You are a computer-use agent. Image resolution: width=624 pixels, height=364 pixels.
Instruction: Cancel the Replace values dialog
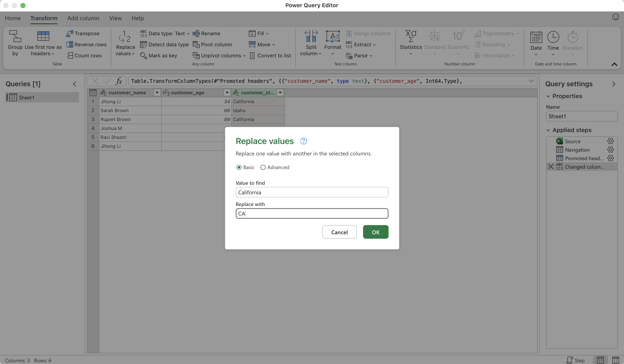339,232
